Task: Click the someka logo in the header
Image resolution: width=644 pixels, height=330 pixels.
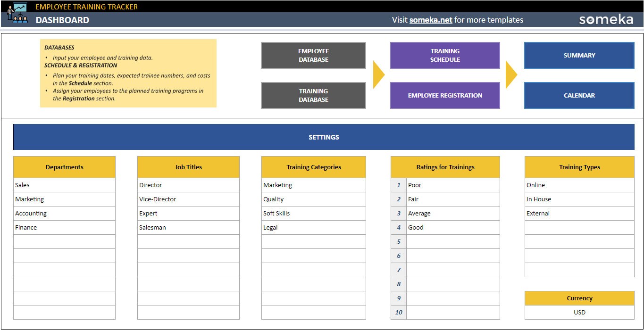Action: click(x=606, y=20)
